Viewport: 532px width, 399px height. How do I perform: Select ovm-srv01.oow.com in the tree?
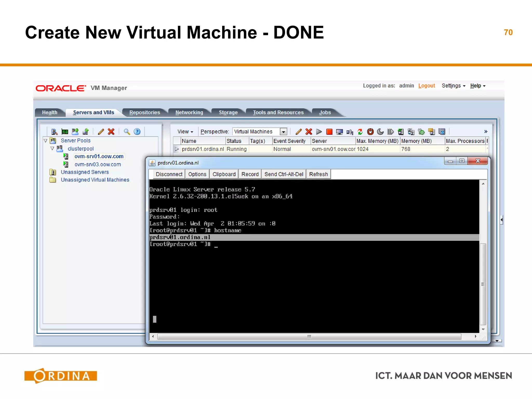point(99,156)
